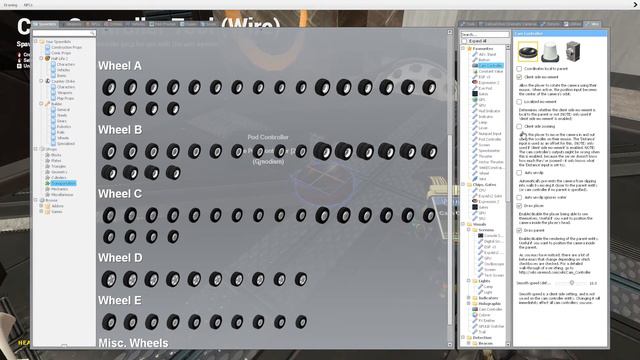The width and height of the screenshot is (640, 360).
Task: Open the Console Screen tool under Screens
Action: click(491, 236)
